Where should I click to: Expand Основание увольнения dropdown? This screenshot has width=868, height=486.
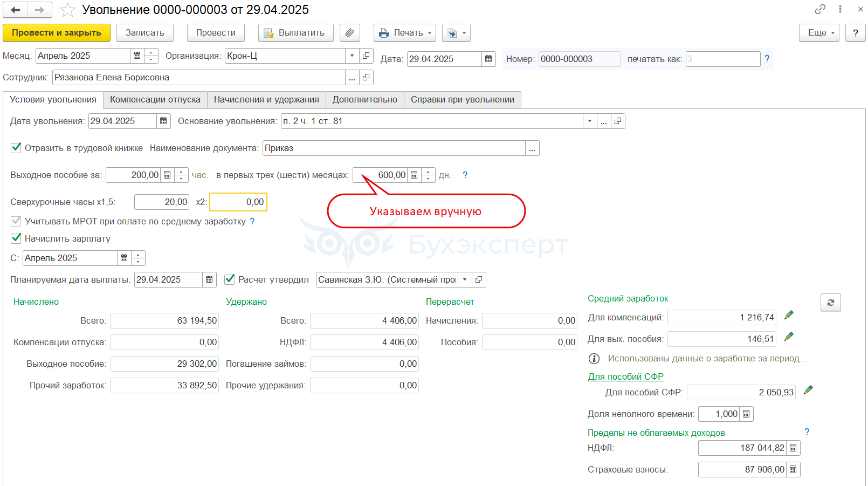tap(590, 121)
